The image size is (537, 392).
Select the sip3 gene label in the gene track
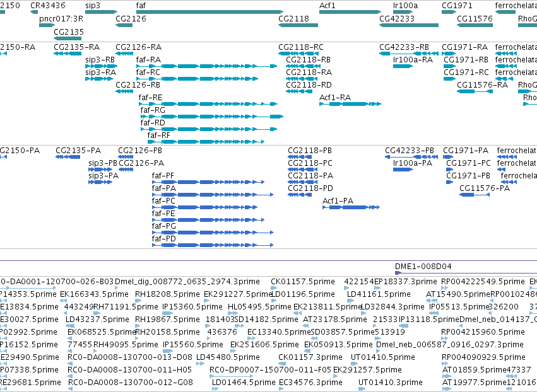(x=93, y=6)
